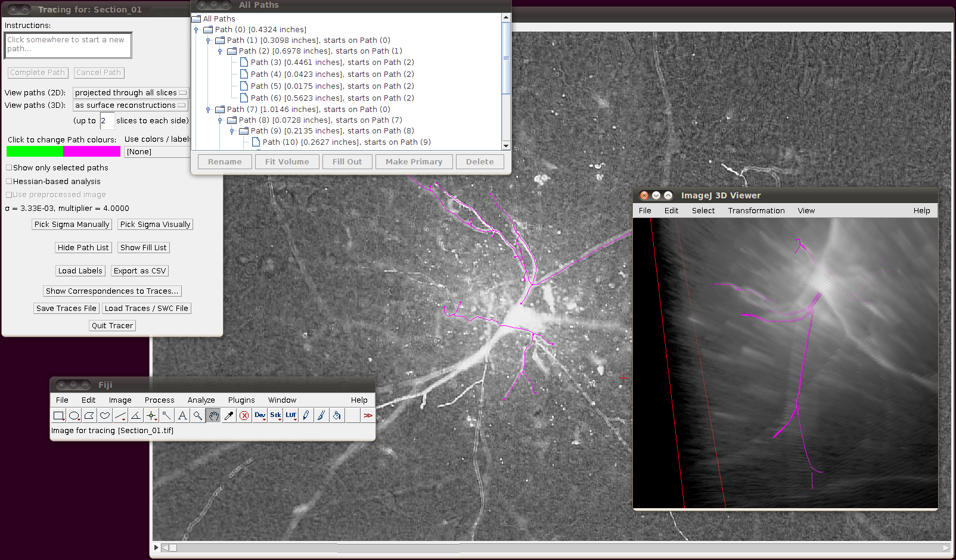This screenshot has height=560, width=956.
Task: Open Transformation menu in 3D Viewer
Action: coord(756,211)
